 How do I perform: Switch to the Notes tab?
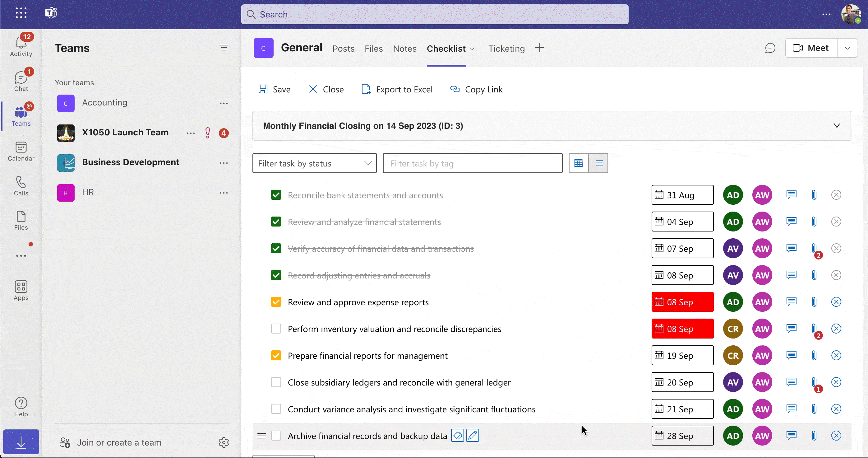(x=405, y=49)
